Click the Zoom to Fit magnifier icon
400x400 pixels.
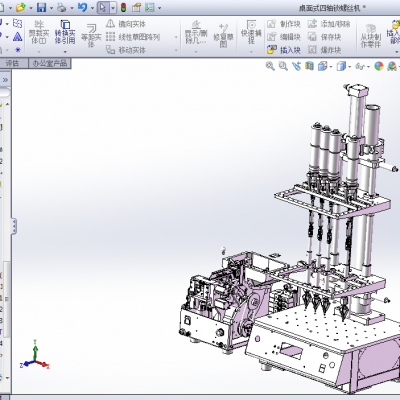pos(270,66)
